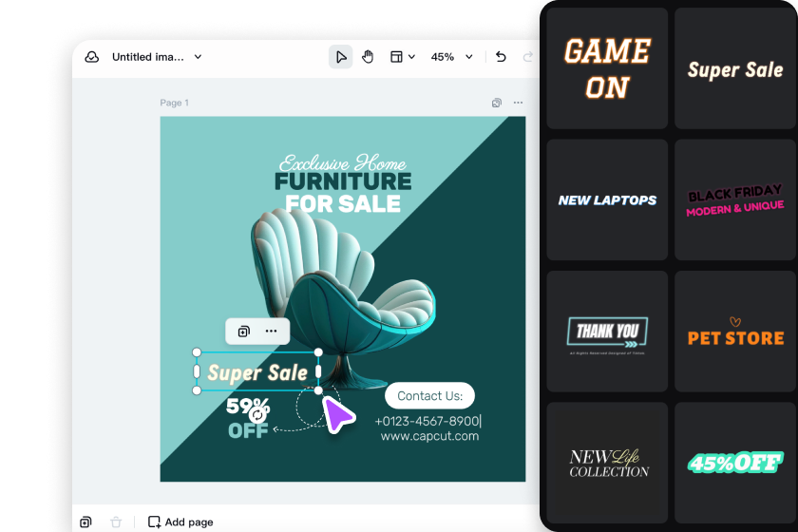Undo the last action
798x532 pixels.
pos(501,56)
